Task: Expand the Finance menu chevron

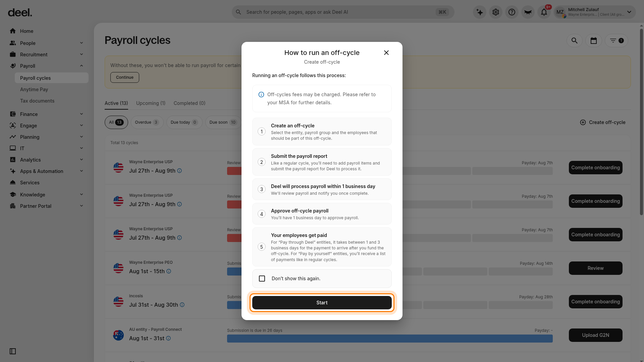Action: (82, 114)
